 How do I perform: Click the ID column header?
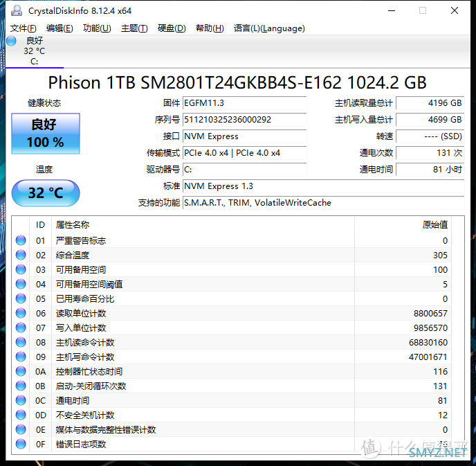pyautogui.click(x=40, y=225)
